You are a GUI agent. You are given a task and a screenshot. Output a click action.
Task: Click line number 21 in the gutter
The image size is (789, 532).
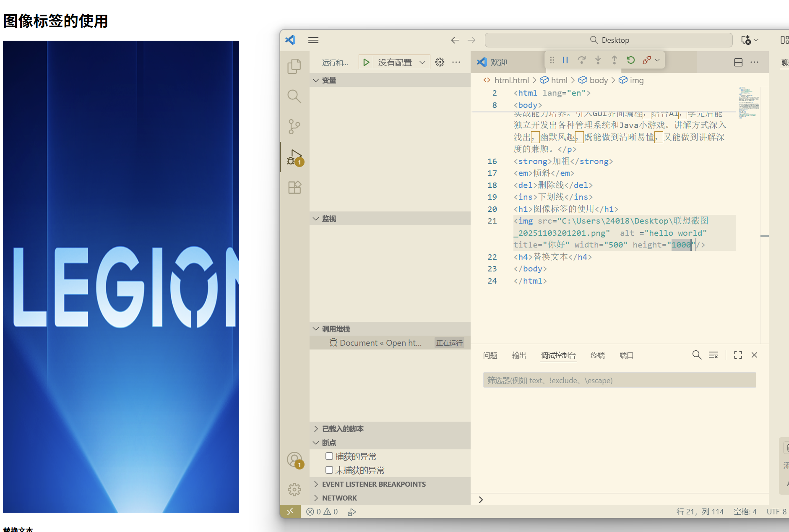492,221
